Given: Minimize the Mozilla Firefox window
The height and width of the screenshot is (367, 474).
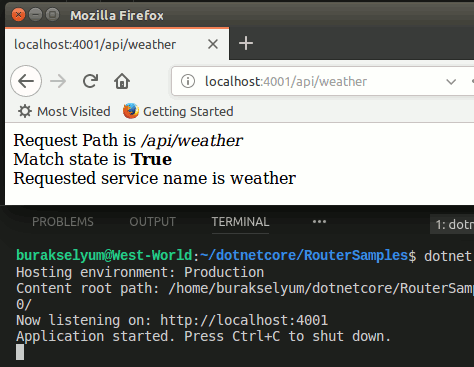Looking at the screenshot, I should click(x=35, y=15).
